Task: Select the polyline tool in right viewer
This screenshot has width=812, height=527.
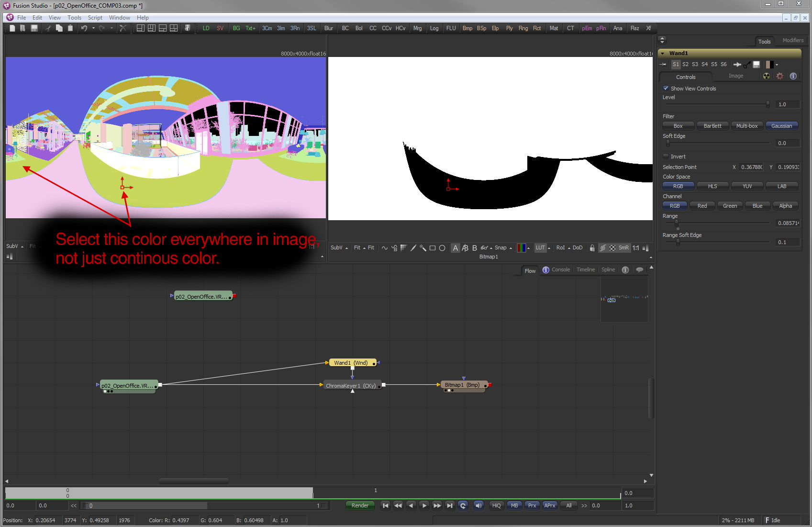Action: 385,248
